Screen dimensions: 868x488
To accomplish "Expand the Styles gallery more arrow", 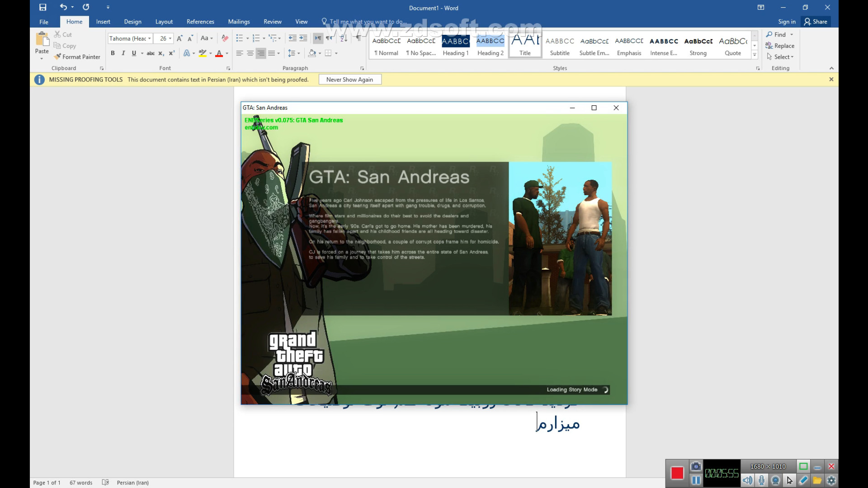I will 754,55.
